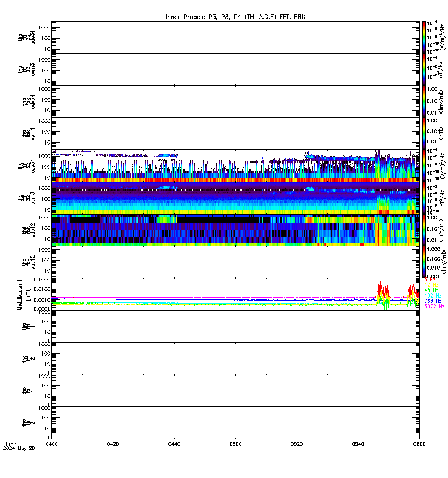The width and height of the screenshot is (448, 478).
Task: Select the red '3 Hz' legend entry
Action: tap(430, 280)
